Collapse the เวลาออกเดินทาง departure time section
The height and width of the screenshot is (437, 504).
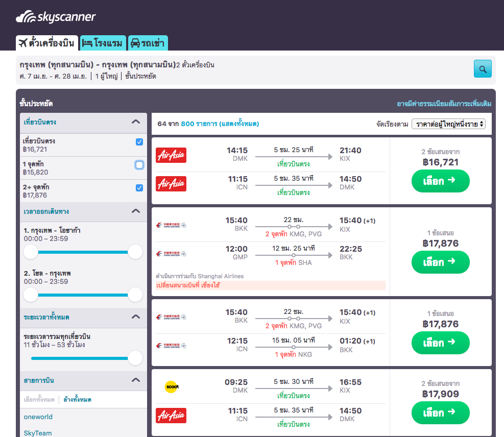(x=135, y=211)
